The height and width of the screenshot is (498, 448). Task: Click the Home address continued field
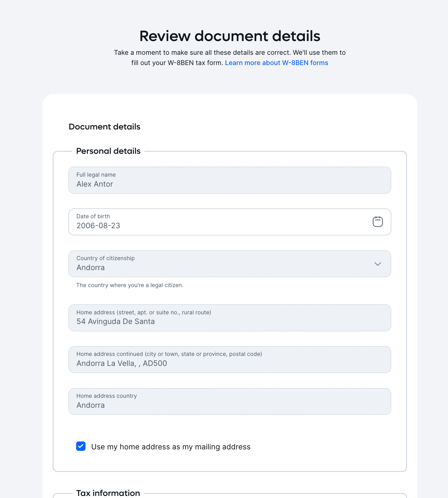pyautogui.click(x=230, y=359)
